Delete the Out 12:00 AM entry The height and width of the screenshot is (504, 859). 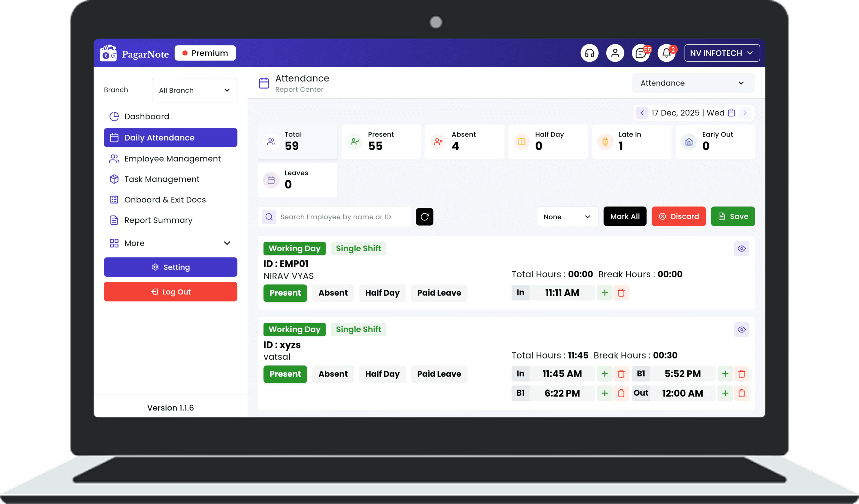[x=742, y=393]
